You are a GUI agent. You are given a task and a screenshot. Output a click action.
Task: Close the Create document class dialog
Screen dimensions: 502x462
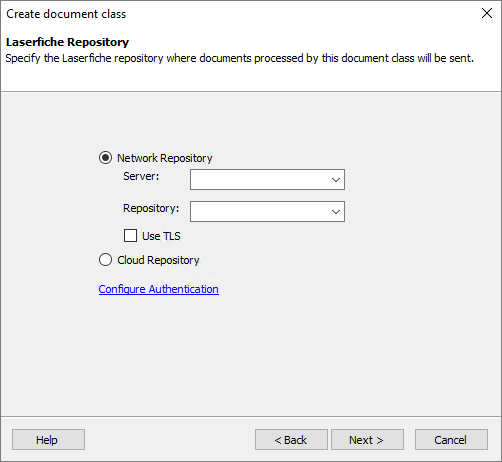[487, 13]
